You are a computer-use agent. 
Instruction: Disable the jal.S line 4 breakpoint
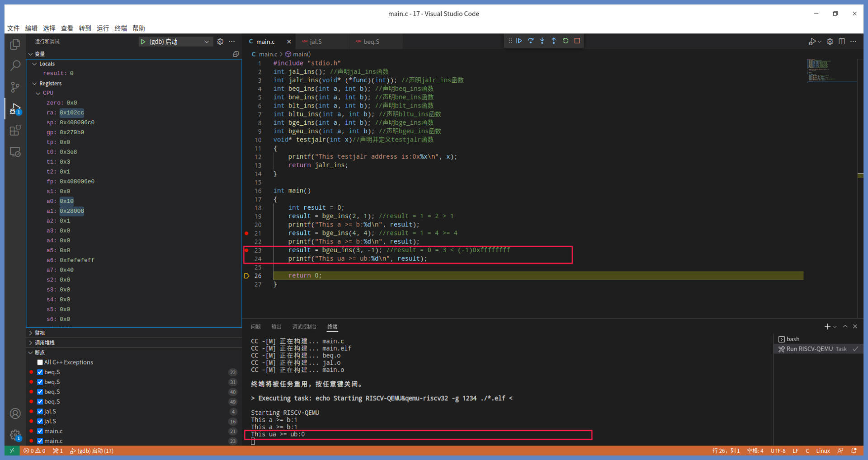click(x=40, y=412)
